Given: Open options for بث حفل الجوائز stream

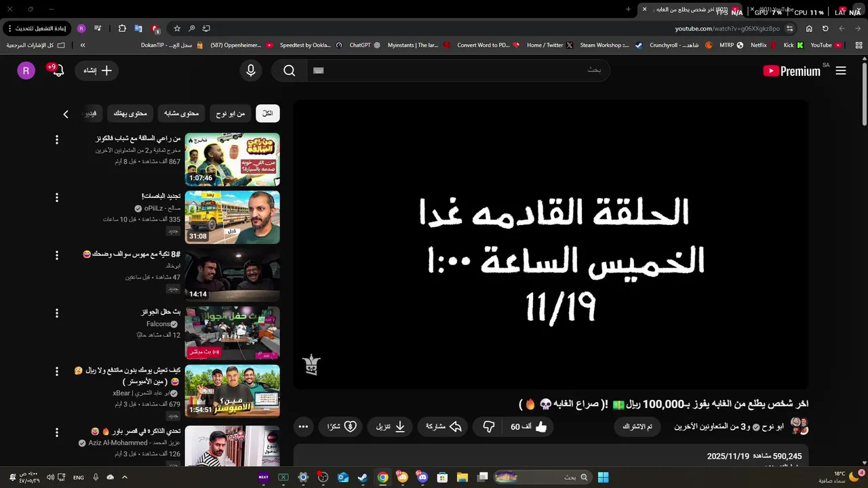Looking at the screenshot, I should [x=57, y=313].
